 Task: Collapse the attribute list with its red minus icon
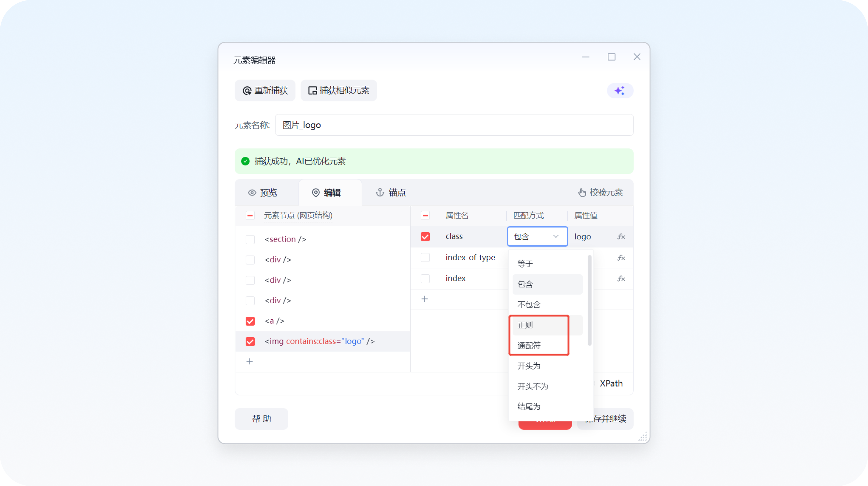pos(425,215)
